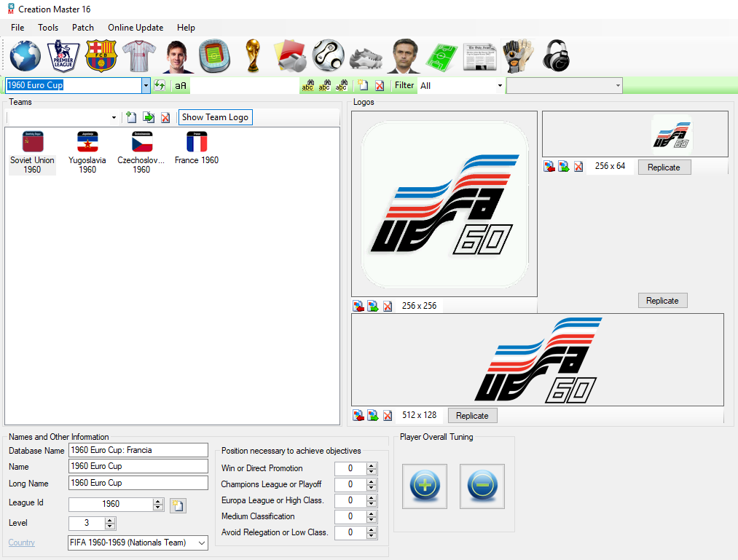Click Replicate button above the wide logo
This screenshot has width=738, height=560.
pyautogui.click(x=662, y=300)
